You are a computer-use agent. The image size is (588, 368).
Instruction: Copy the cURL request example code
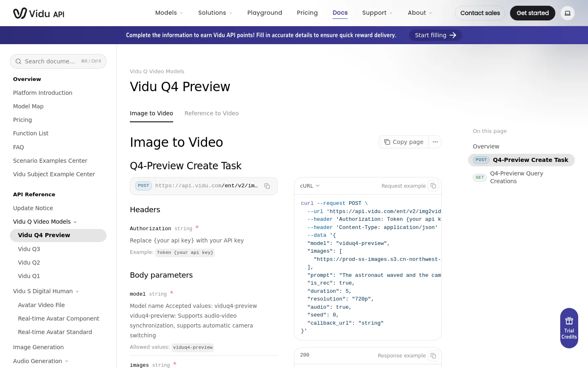click(433, 186)
